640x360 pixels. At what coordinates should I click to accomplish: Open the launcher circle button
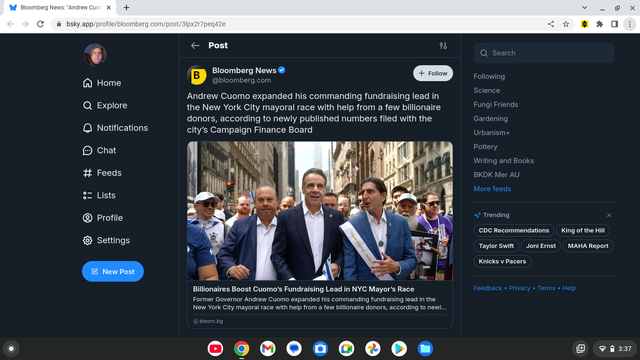(x=11, y=349)
